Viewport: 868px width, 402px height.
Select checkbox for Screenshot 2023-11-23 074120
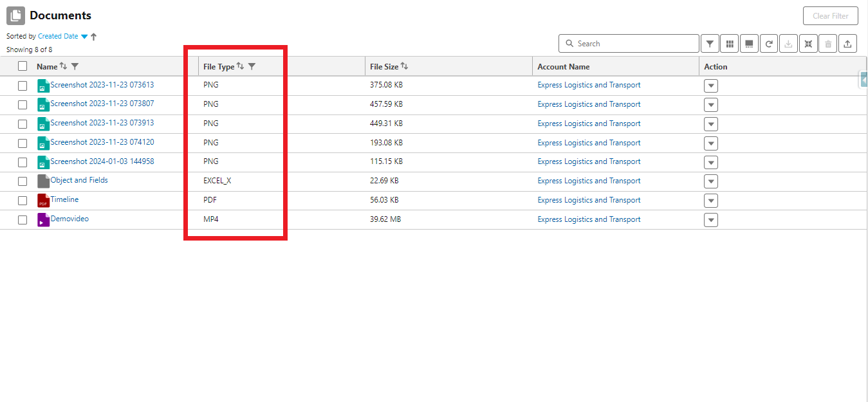[23, 143]
